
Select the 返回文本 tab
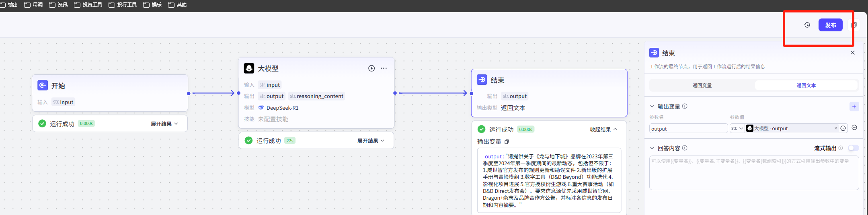point(806,85)
